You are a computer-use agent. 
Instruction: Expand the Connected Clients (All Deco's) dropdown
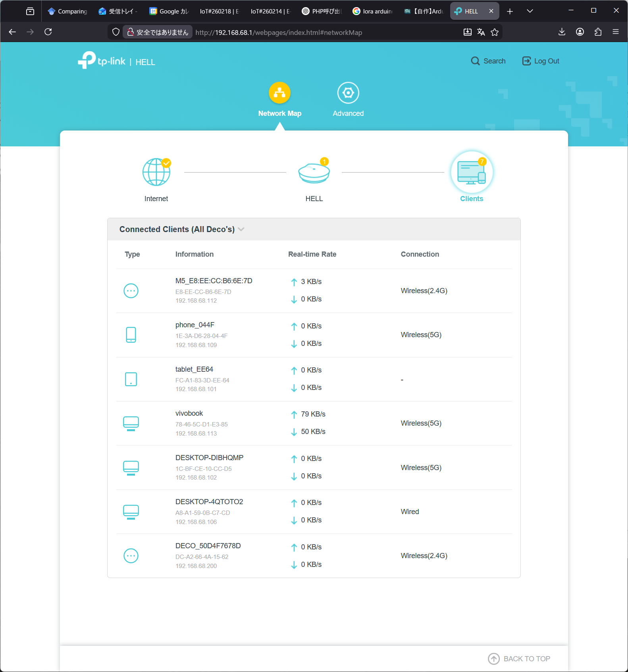(x=241, y=229)
